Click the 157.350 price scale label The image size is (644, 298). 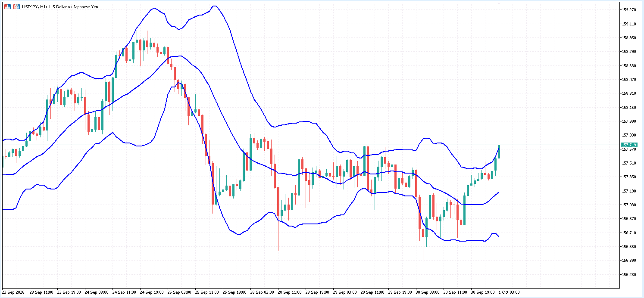pyautogui.click(x=629, y=177)
